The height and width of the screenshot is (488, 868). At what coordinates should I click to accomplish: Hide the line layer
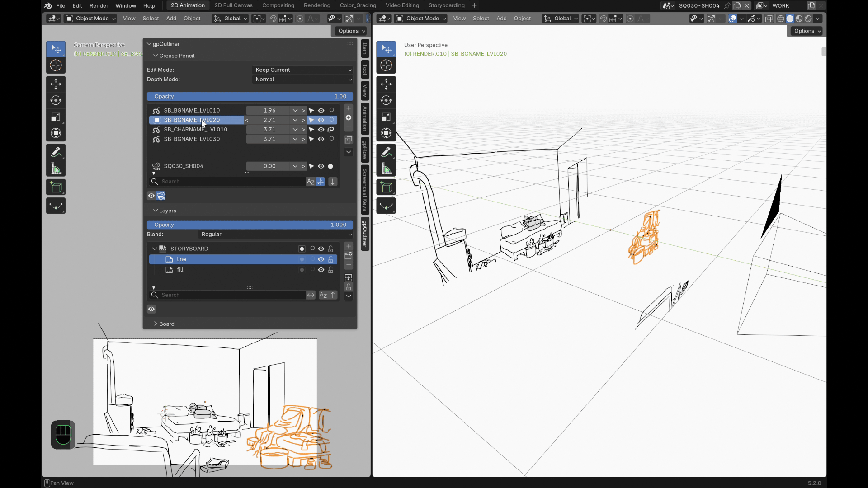tap(321, 259)
